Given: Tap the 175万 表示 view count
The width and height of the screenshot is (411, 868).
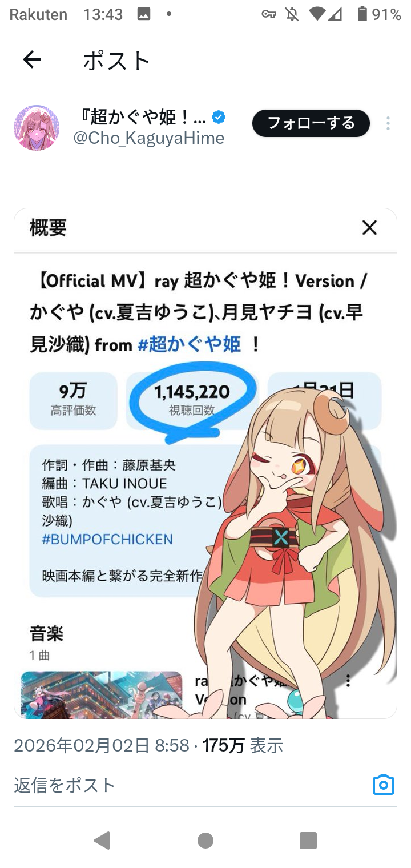Looking at the screenshot, I should pos(243,745).
